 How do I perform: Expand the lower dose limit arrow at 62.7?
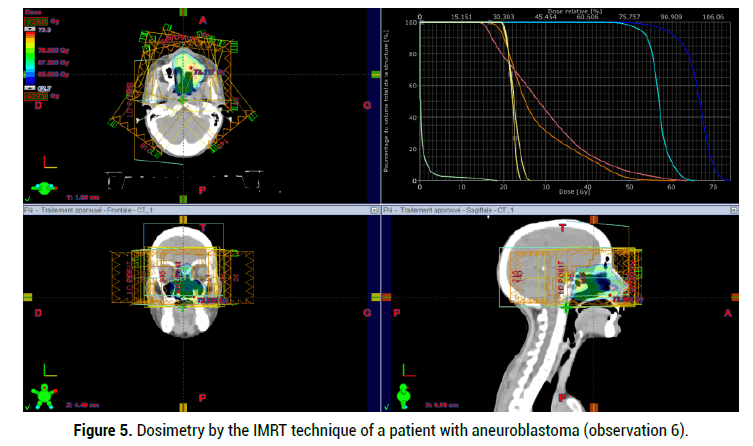pyautogui.click(x=30, y=88)
